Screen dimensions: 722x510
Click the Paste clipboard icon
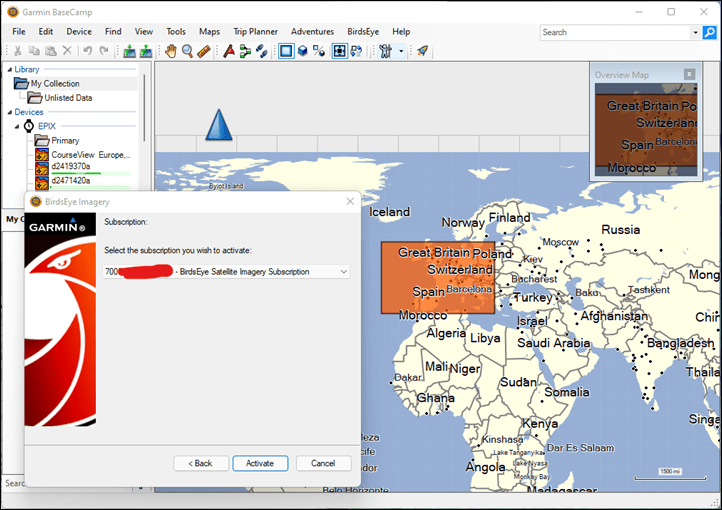coord(51,51)
